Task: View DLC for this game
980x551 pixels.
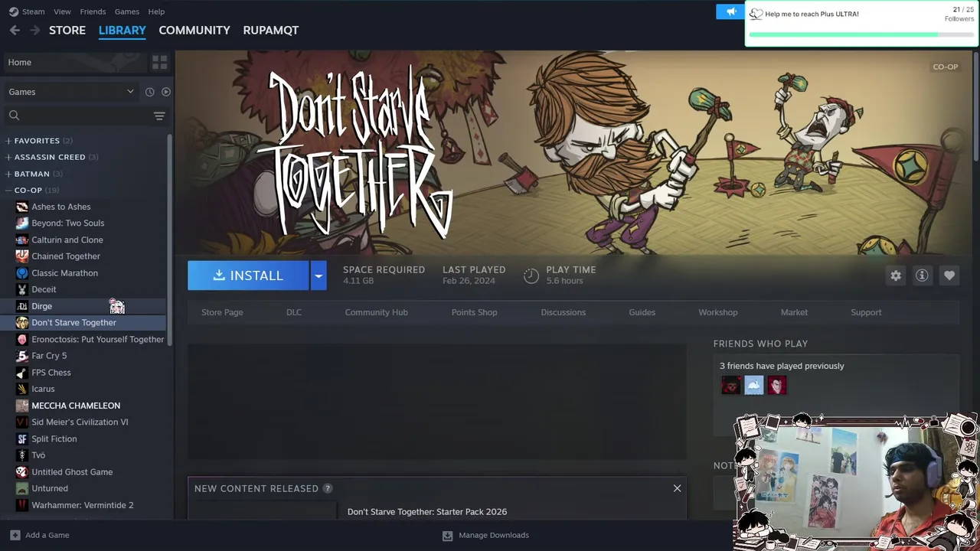Action: (294, 312)
